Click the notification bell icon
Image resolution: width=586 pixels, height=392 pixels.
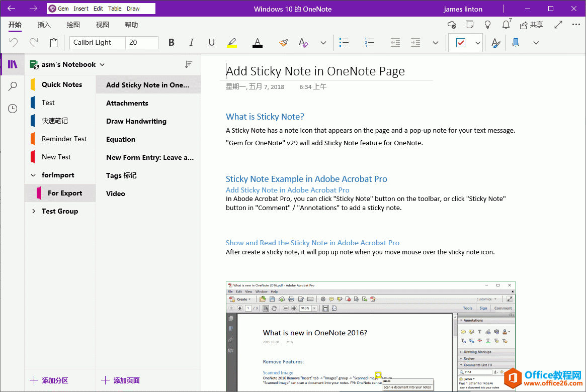507,24
